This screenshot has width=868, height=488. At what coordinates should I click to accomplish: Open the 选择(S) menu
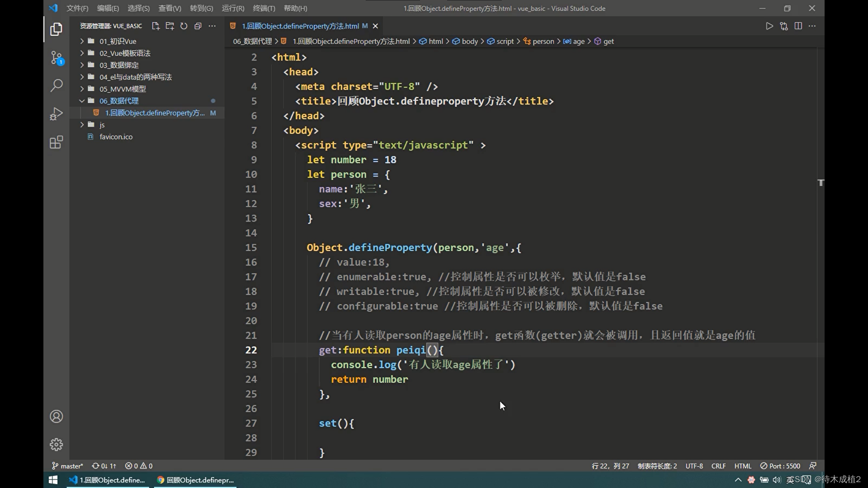coord(138,8)
